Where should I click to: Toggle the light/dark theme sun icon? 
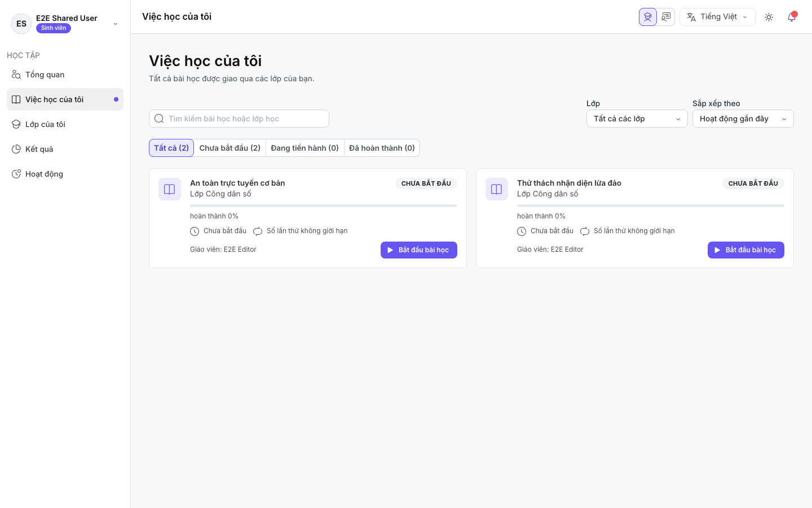click(769, 17)
